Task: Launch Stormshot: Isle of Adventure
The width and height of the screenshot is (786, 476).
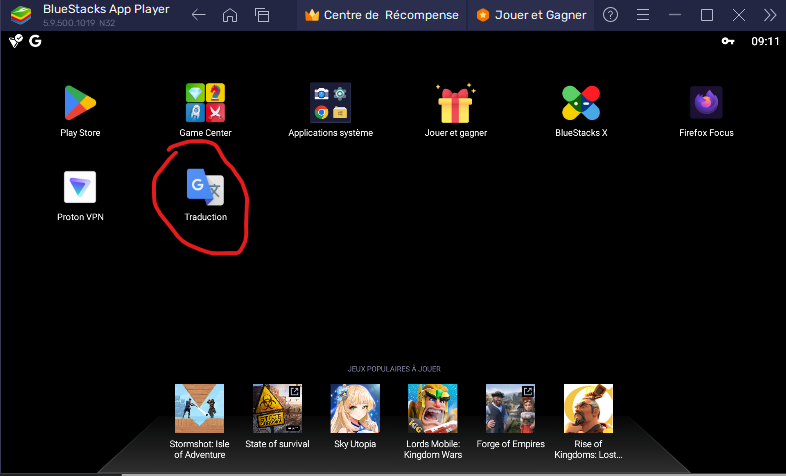Action: point(199,408)
